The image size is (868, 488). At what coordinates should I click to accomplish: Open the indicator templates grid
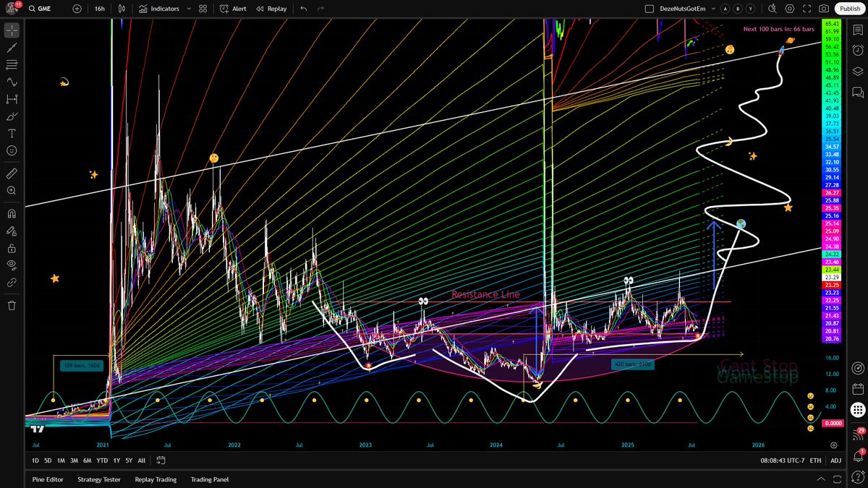pyautogui.click(x=203, y=9)
